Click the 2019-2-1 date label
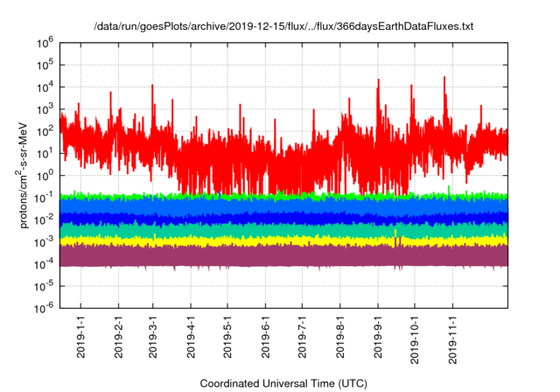 119,337
